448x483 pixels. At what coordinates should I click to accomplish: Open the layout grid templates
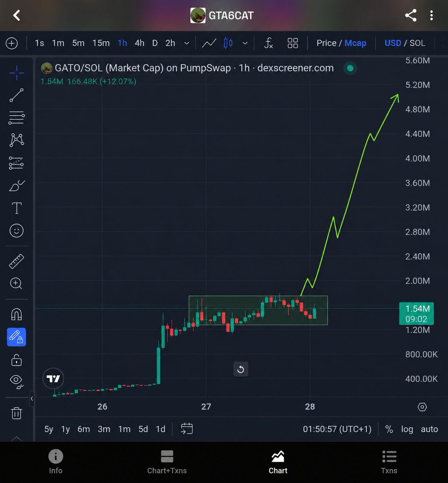(293, 43)
